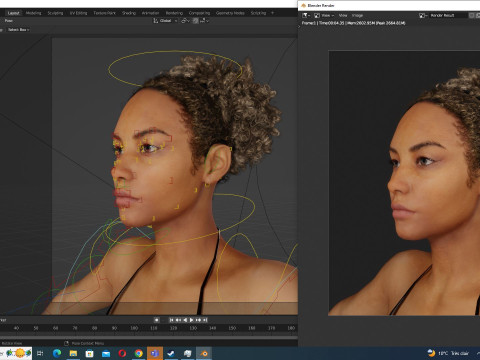Click the render frame and memory info line
Screen dimensions: 480x360
(353, 23)
